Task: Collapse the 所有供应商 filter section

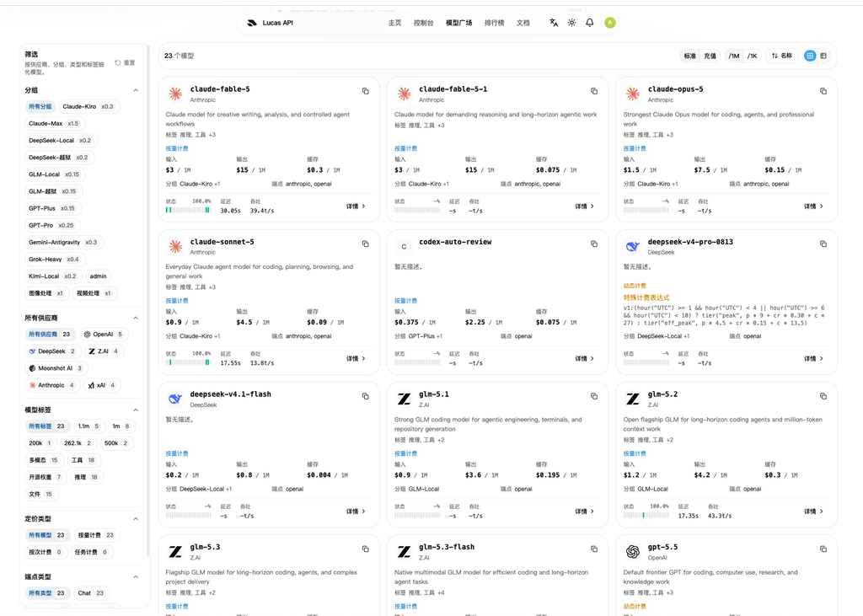Action: (x=136, y=319)
